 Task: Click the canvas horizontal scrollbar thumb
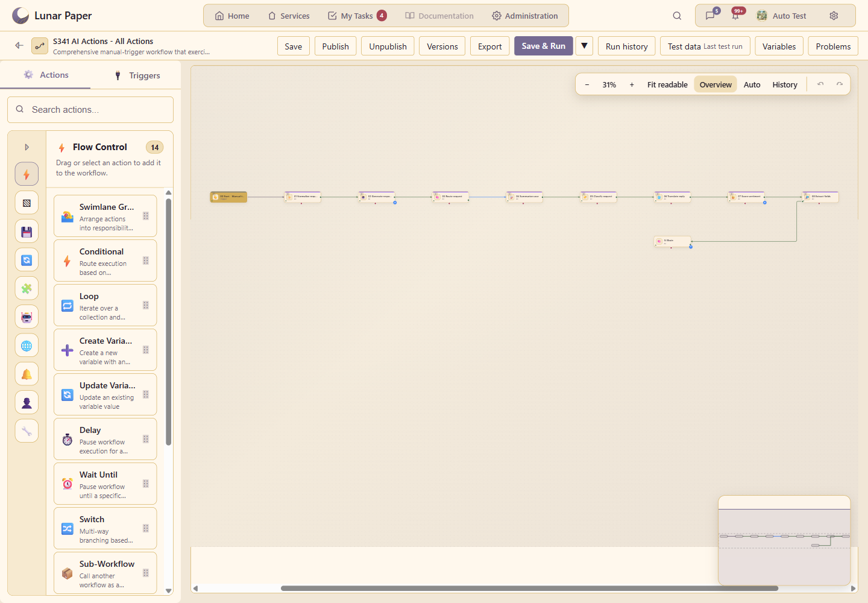pyautogui.click(x=529, y=589)
